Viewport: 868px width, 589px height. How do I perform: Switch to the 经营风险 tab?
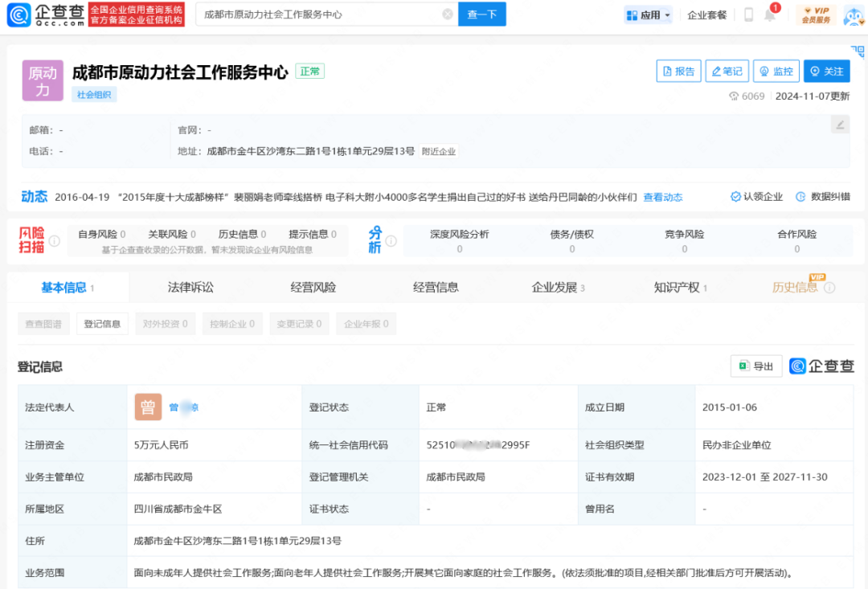click(x=313, y=288)
